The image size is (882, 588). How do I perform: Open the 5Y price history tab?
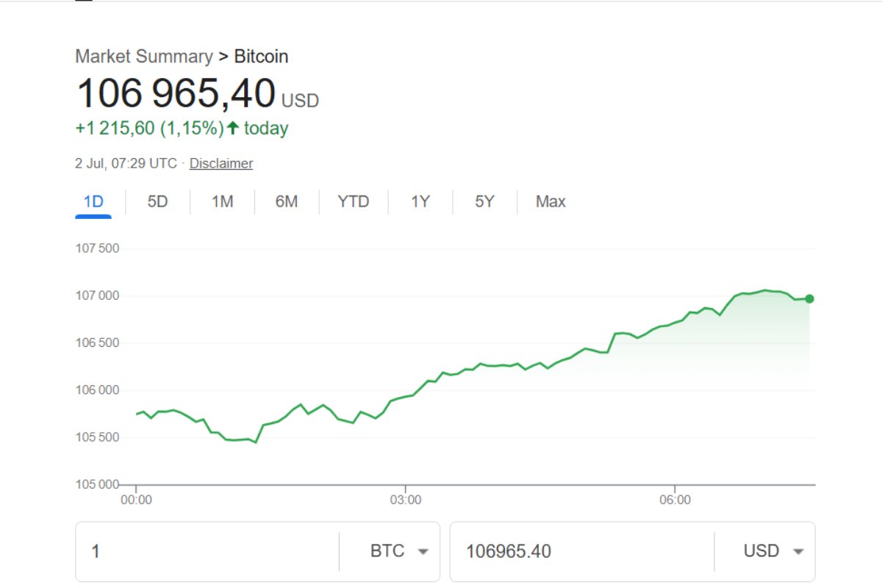click(484, 201)
